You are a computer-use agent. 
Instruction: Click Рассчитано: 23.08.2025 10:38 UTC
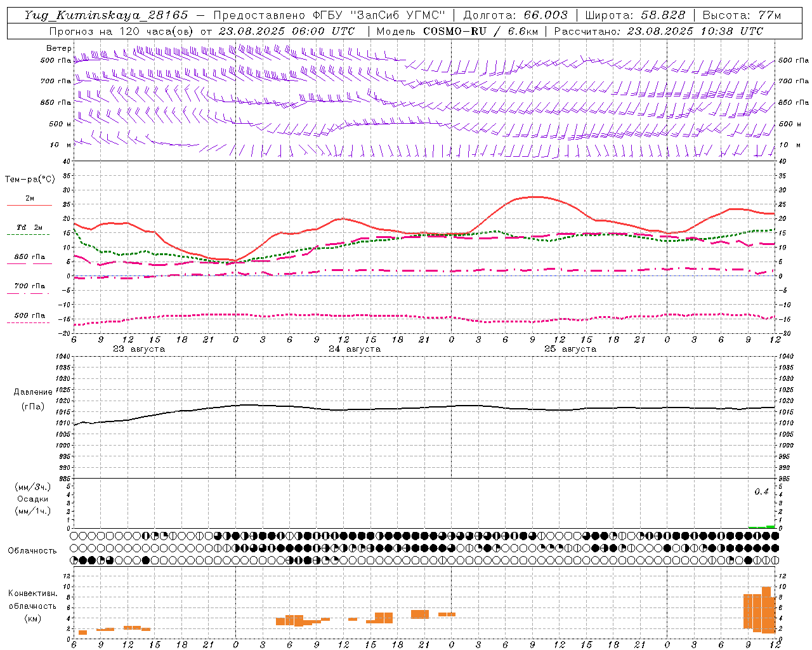(658, 31)
